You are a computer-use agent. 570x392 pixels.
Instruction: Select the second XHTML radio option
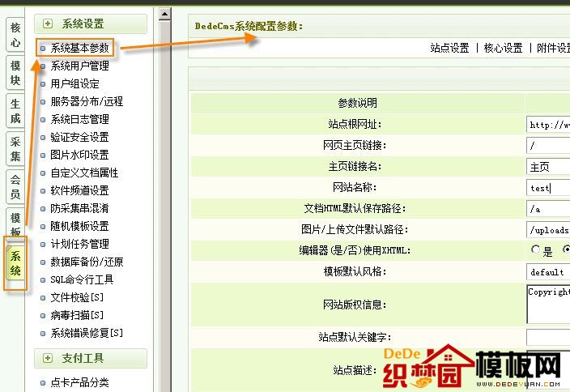(x=567, y=249)
